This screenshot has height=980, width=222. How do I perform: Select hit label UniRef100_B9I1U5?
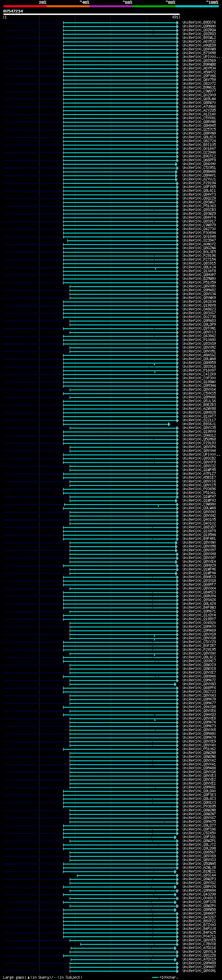tap(199, 145)
